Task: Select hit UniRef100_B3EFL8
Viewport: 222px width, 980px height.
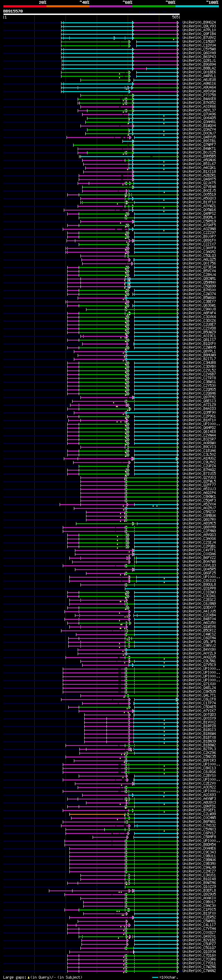Action: tap(199, 891)
